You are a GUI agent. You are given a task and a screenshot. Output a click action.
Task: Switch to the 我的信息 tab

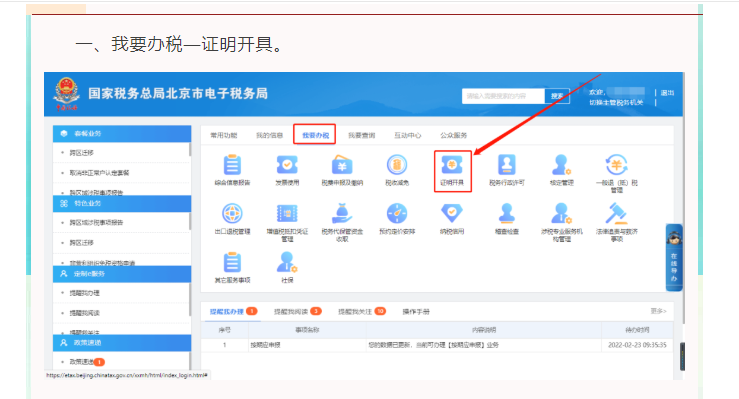[x=270, y=135]
